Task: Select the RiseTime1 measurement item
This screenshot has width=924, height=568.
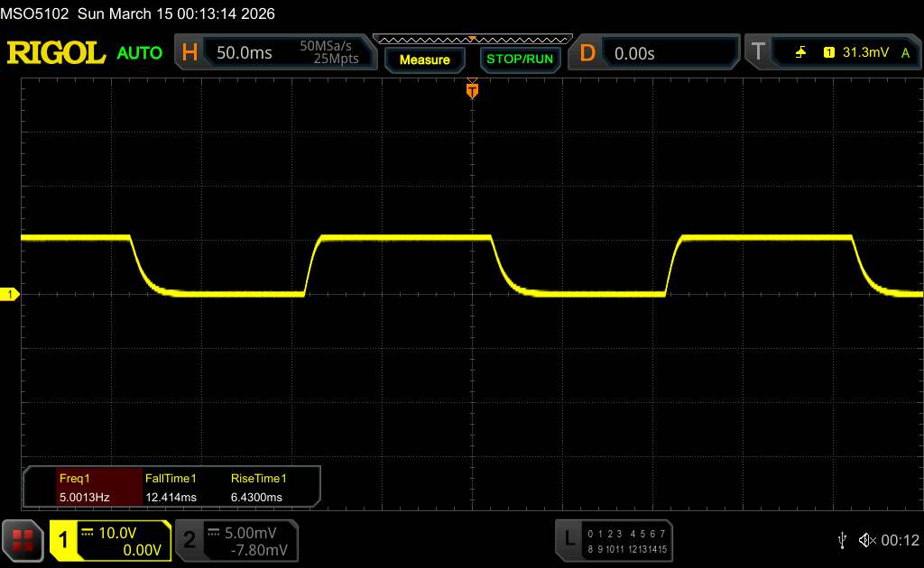Action: 257,487
